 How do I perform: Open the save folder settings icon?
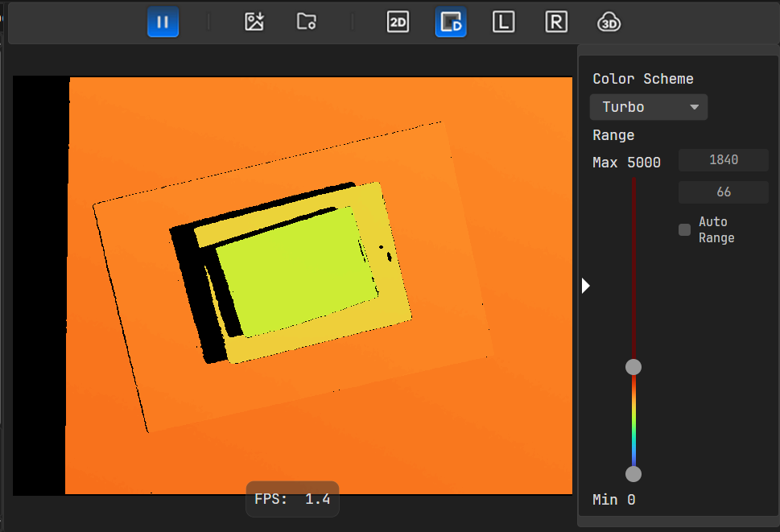306,22
